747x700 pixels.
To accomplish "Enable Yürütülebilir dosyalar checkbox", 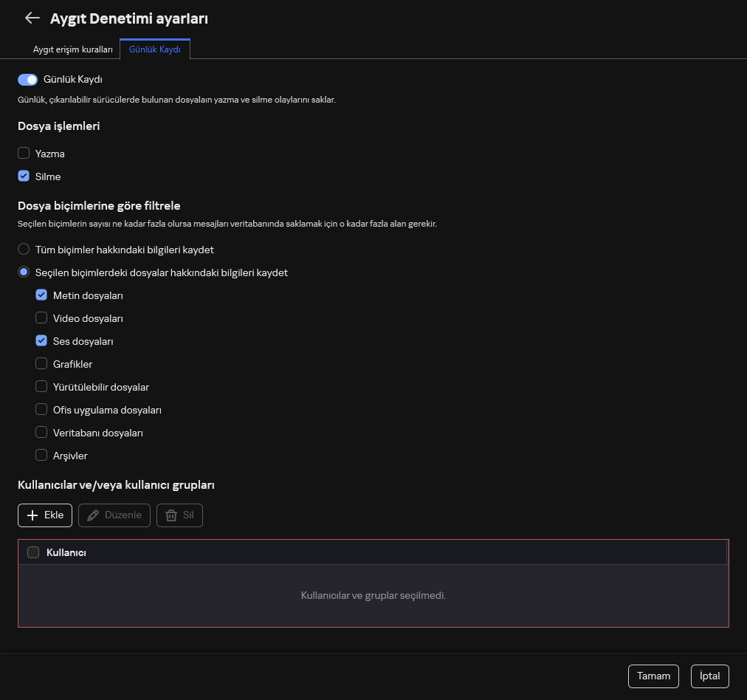I will [41, 387].
